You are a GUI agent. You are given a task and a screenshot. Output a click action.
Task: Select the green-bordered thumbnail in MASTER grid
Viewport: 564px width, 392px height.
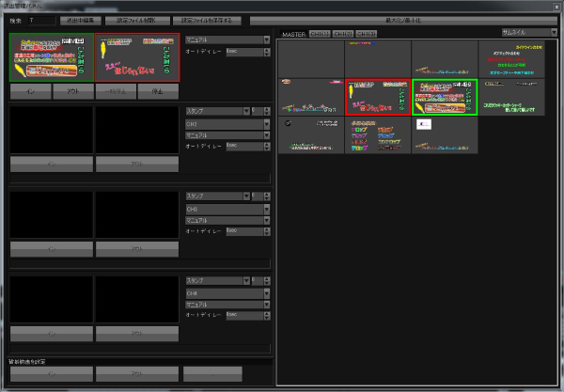point(445,97)
